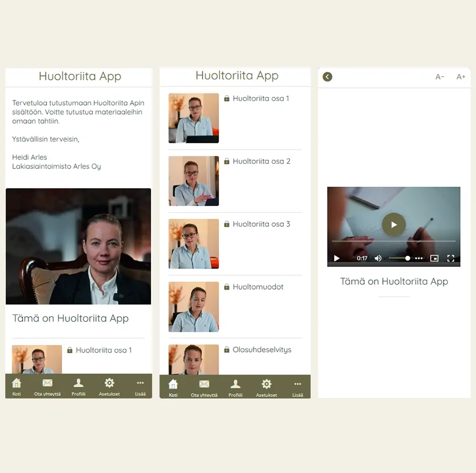Viewport: 476px width, 473px height.
Task: Click lock icon beside Huoltoriita osa 2
Action: (227, 161)
